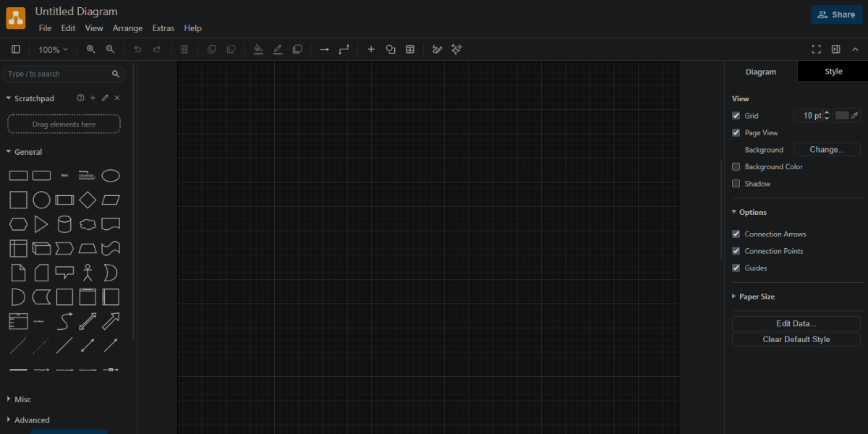Click the Insert Table icon
This screenshot has height=434, width=868.
(410, 49)
